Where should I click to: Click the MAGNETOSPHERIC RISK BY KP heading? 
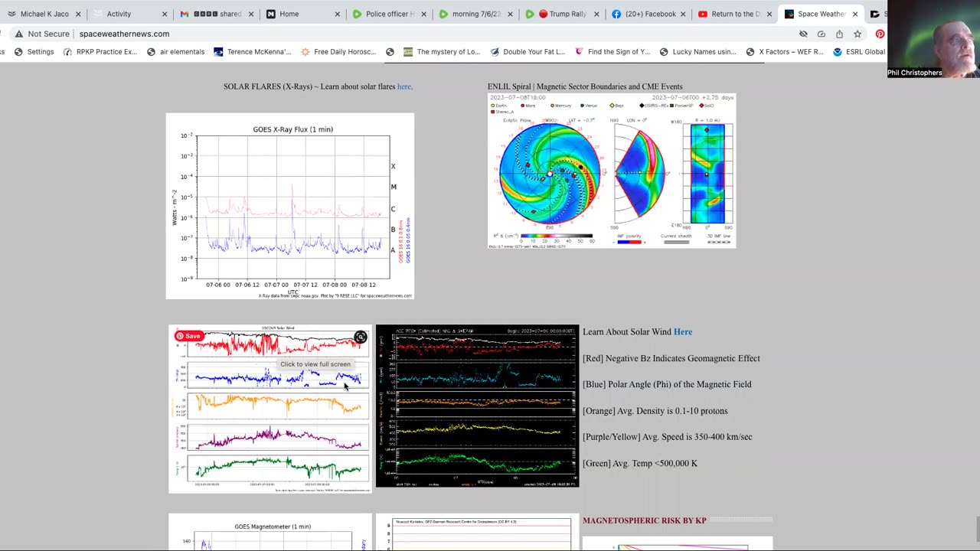(x=645, y=520)
